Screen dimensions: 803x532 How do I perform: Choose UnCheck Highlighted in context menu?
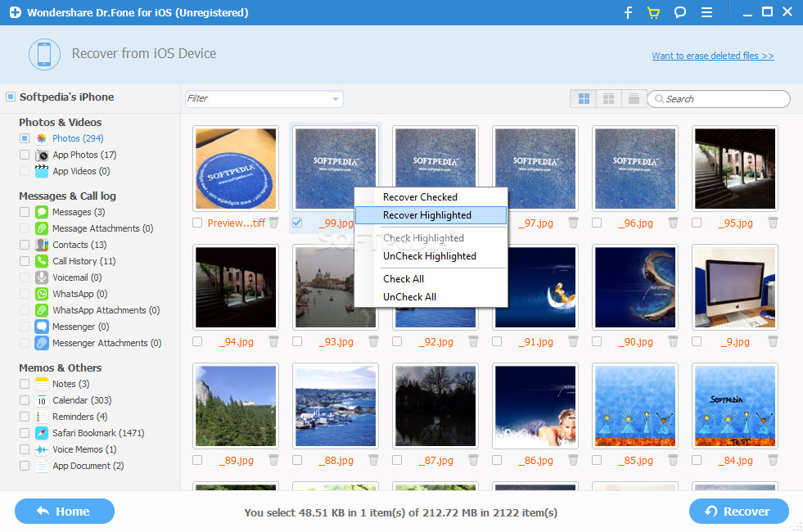431,256
